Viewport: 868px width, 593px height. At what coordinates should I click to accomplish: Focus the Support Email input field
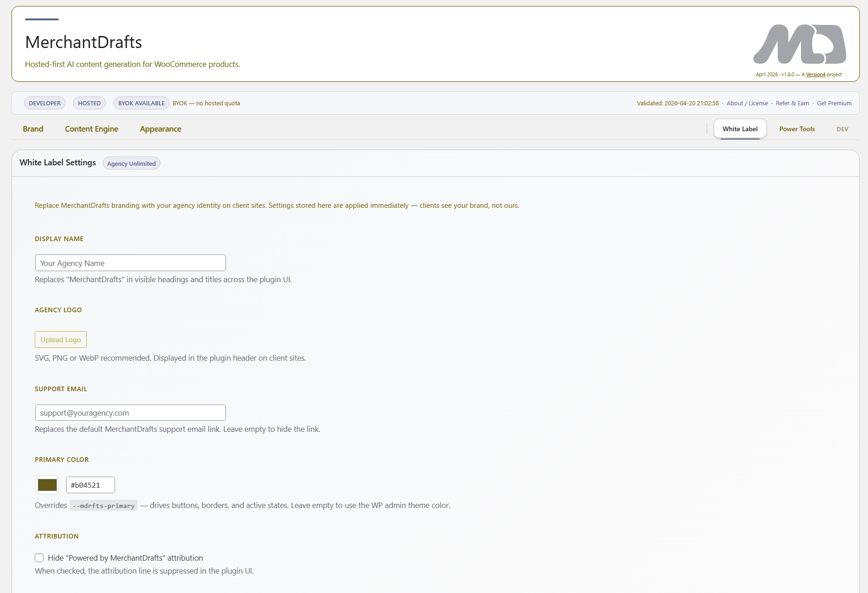click(130, 413)
